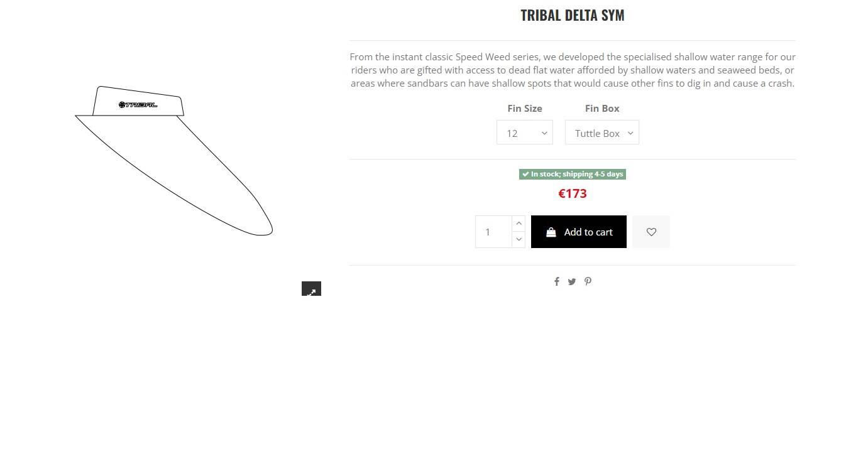The width and height of the screenshot is (868, 471).
Task: Click the Add to cart button
Action: pos(579,232)
